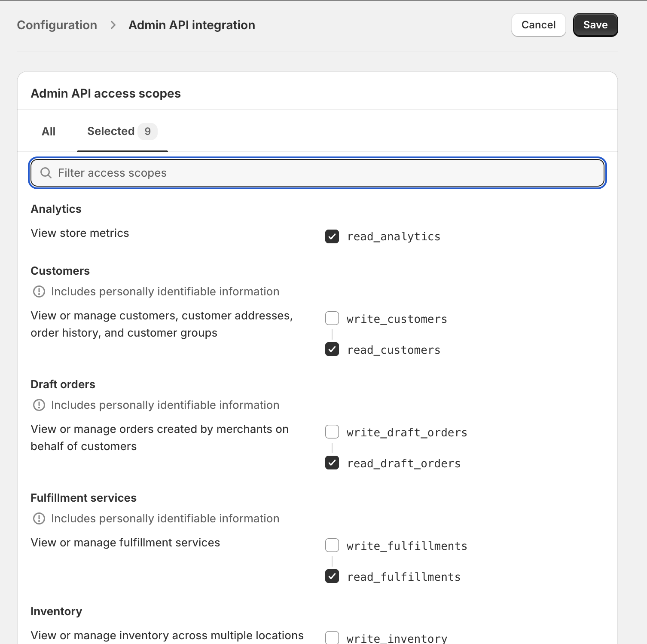Click the breadcrumb chevron after Configuration
This screenshot has height=644, width=647.
[x=113, y=25]
